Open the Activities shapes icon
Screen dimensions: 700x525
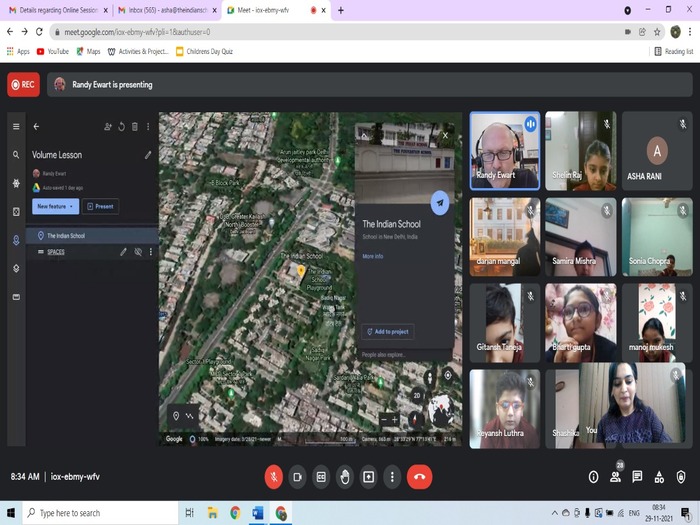[659, 477]
